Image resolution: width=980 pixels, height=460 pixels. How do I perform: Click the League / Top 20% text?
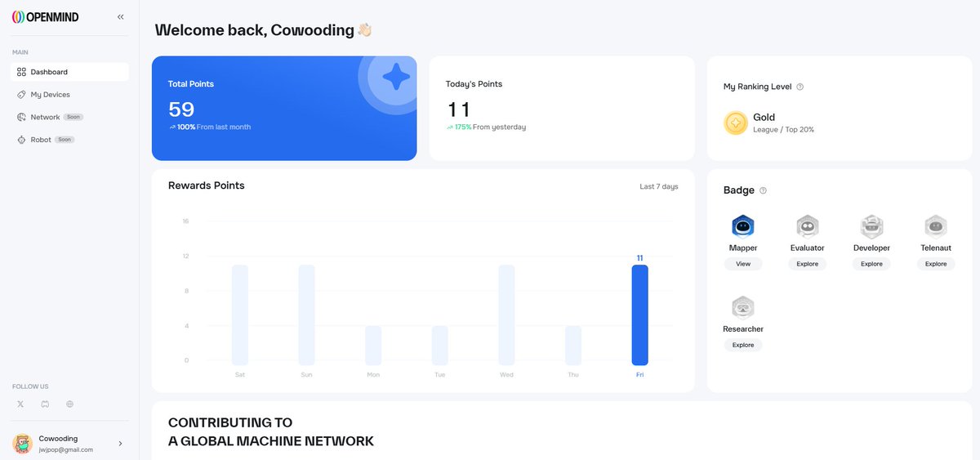tap(783, 130)
